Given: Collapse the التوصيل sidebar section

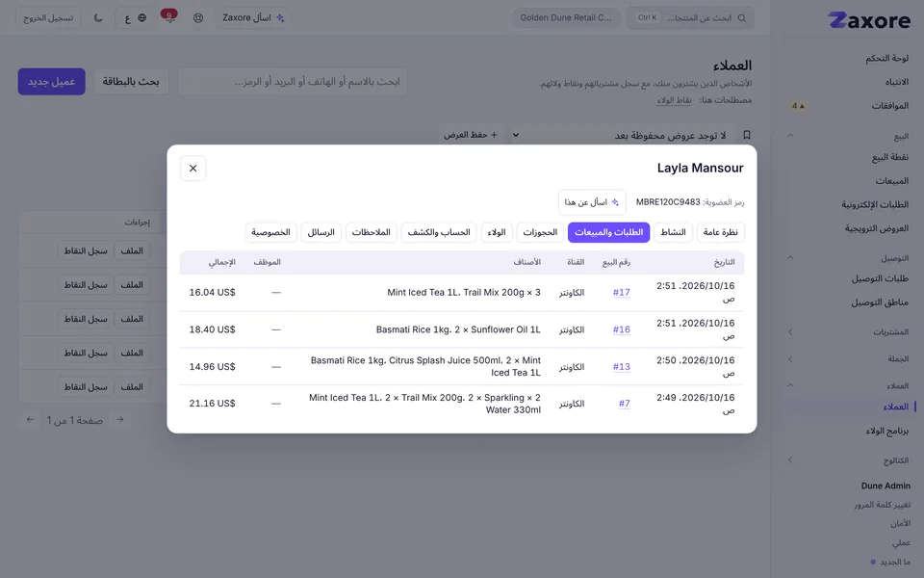Looking at the screenshot, I should pos(790,258).
